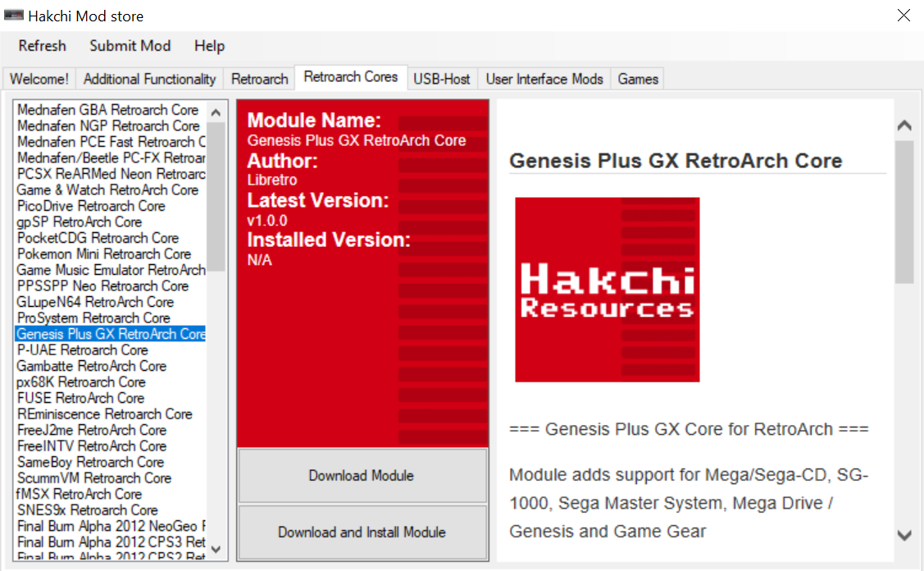Close the Hakchi Mod store window
The height and width of the screenshot is (571, 924).
pos(904,16)
